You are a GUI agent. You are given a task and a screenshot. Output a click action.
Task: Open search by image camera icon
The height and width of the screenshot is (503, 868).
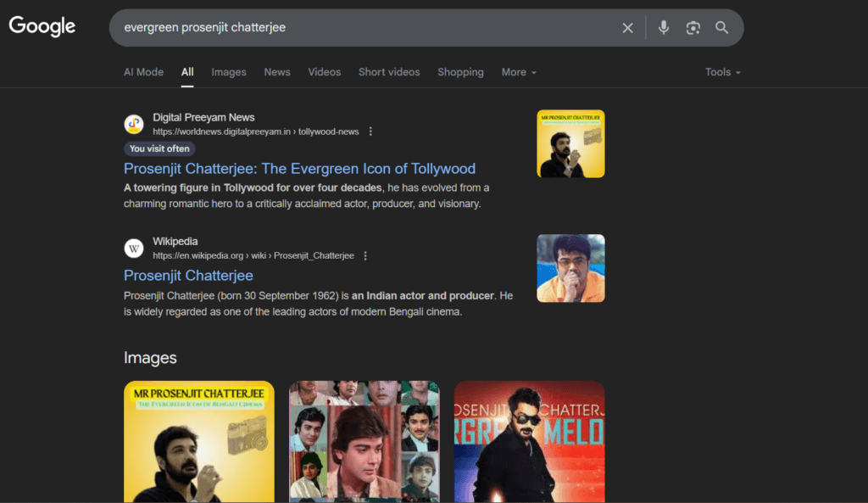[x=693, y=28]
